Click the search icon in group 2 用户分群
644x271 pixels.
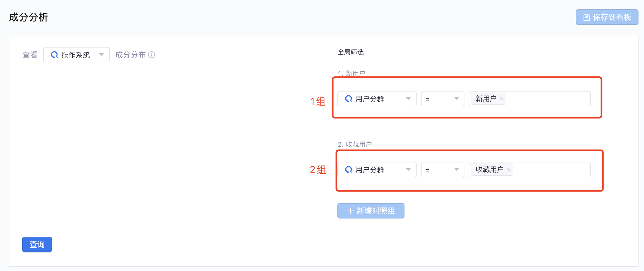349,170
